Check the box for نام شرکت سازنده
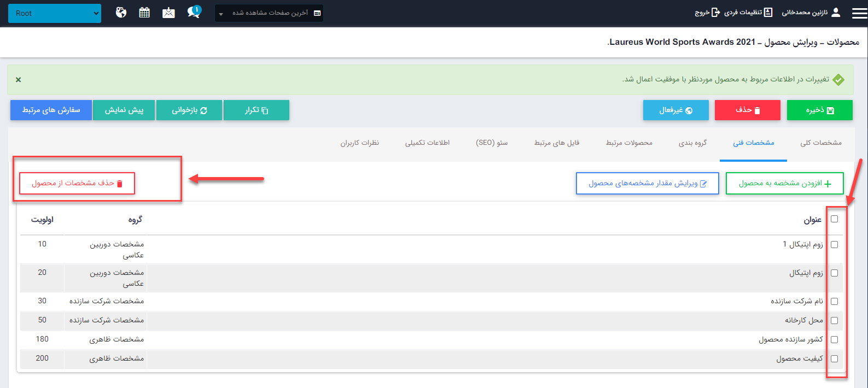This screenshot has width=868, height=388. click(834, 301)
